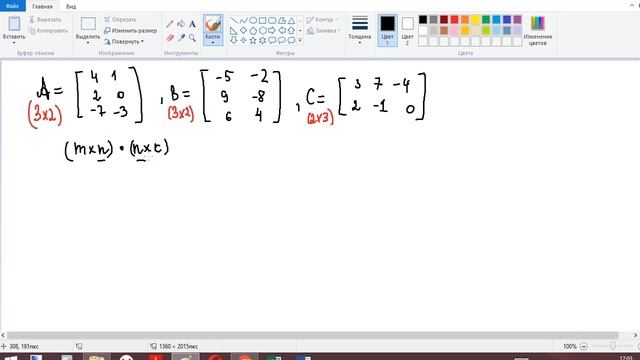Click the zoom slider handle
Image resolution: width=640 pixels, height=360 pixels.
(x=612, y=346)
